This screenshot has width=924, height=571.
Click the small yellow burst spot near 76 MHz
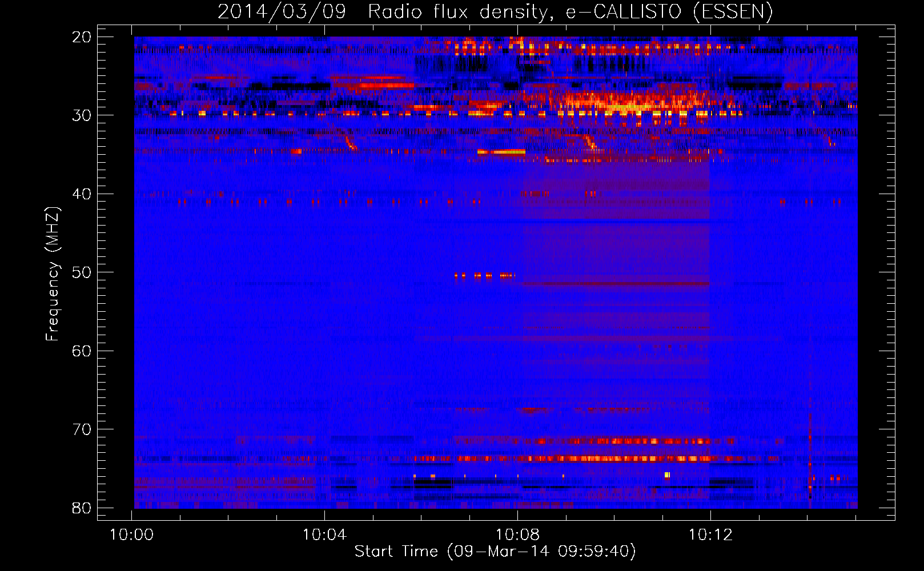pyautogui.click(x=667, y=475)
